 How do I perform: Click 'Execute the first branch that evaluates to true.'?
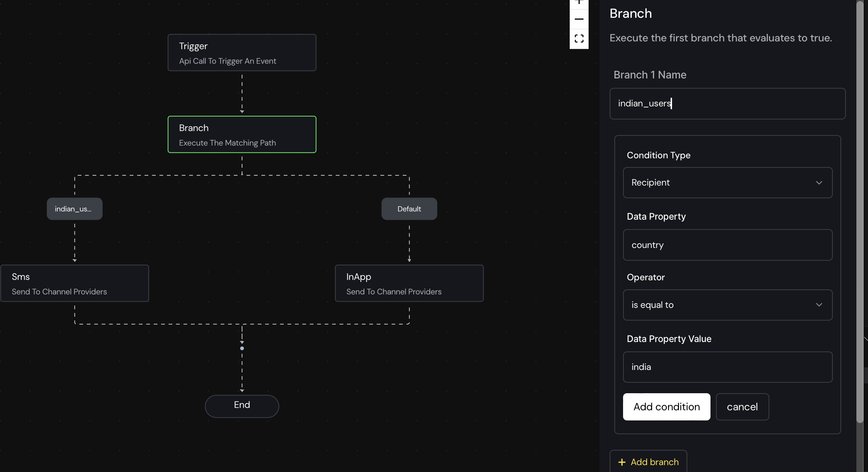click(x=721, y=38)
